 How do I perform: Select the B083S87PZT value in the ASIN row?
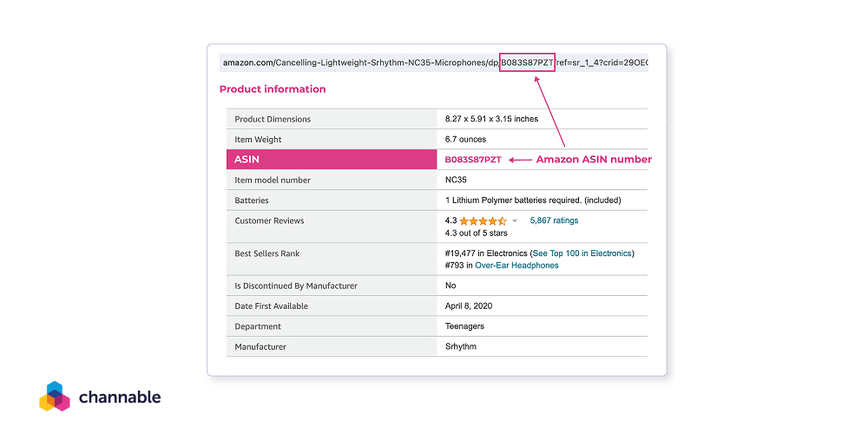[x=473, y=160]
